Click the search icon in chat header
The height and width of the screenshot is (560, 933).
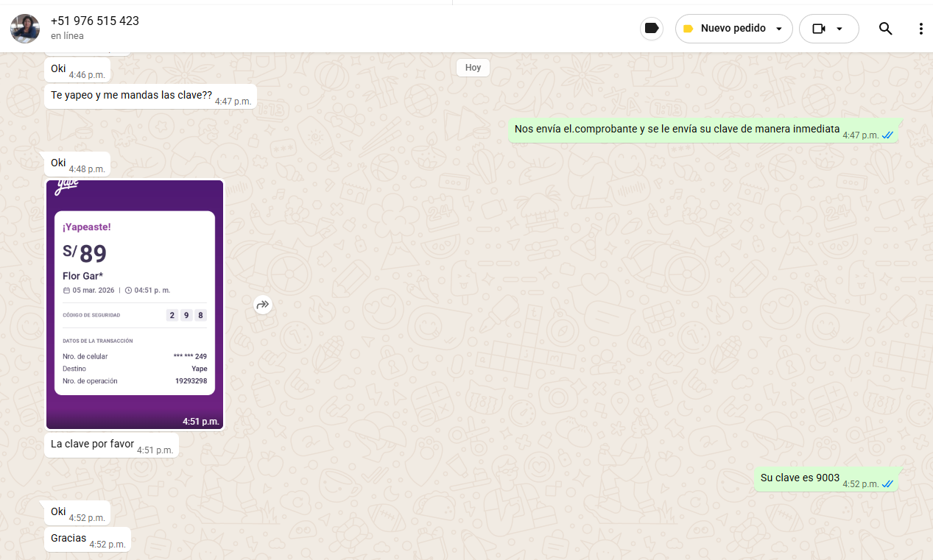tap(885, 29)
